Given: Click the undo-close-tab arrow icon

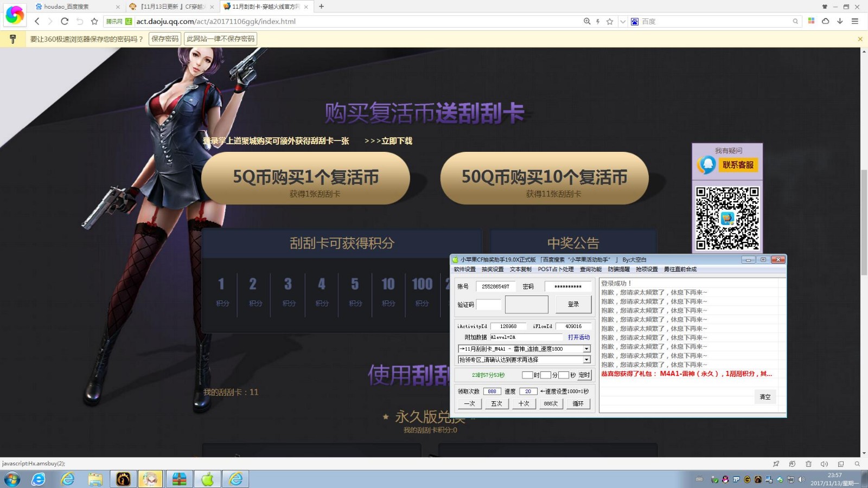Looking at the screenshot, I should (x=80, y=21).
